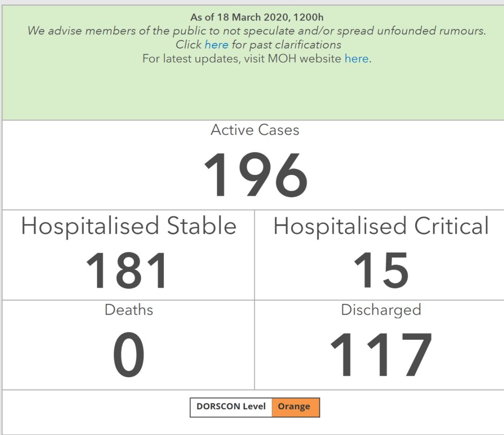
Task: Select the 117 discharged count
Action: [381, 355]
